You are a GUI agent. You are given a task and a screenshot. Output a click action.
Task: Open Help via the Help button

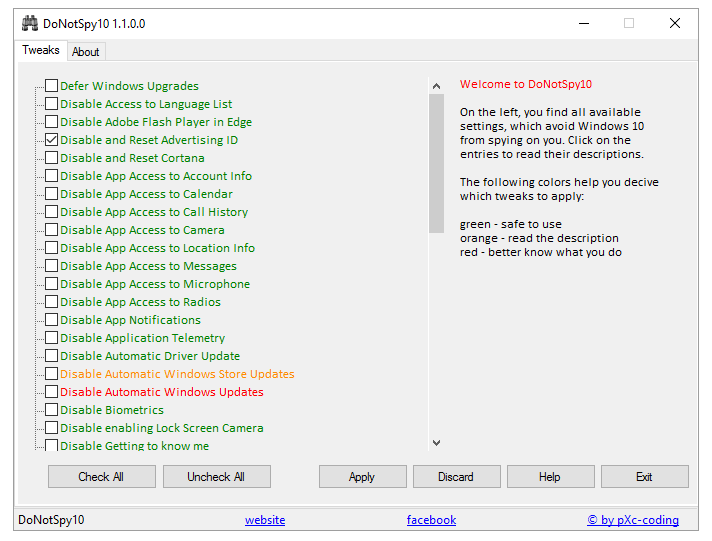tap(550, 476)
